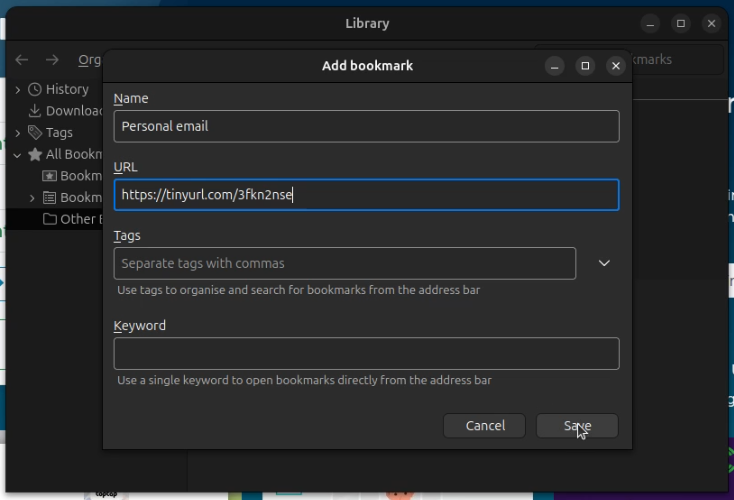This screenshot has height=500, width=734.
Task: Expand the Tags tree node
Action: tap(18, 133)
